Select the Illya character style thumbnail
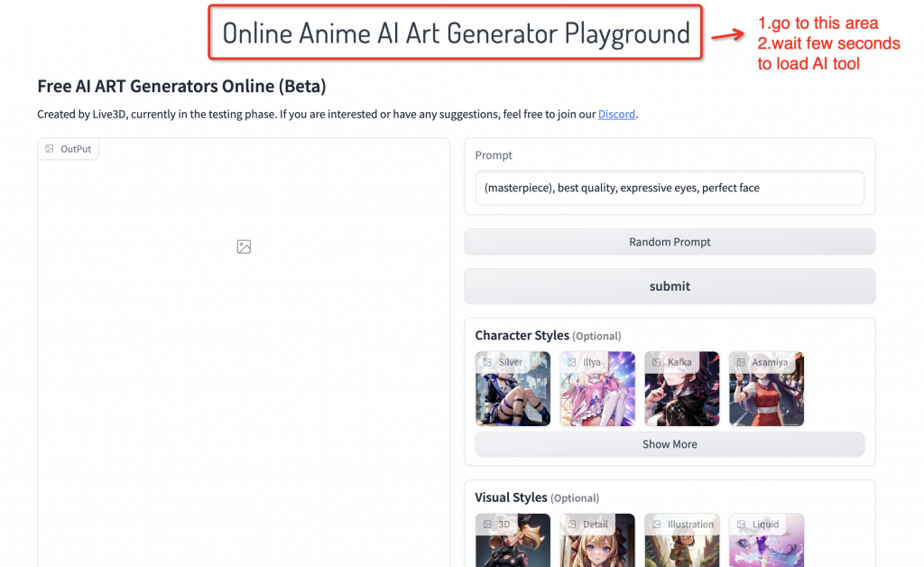Screen dimensions: 924x567 point(597,389)
